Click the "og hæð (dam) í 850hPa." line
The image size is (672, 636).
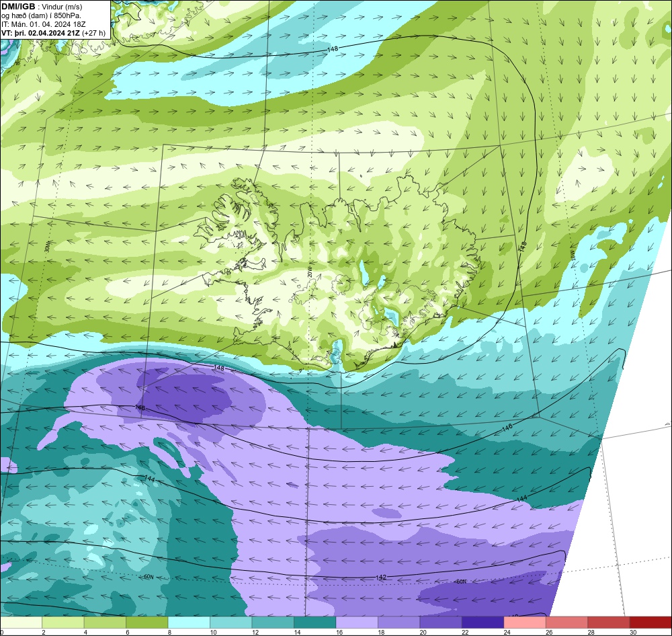pyautogui.click(x=41, y=15)
